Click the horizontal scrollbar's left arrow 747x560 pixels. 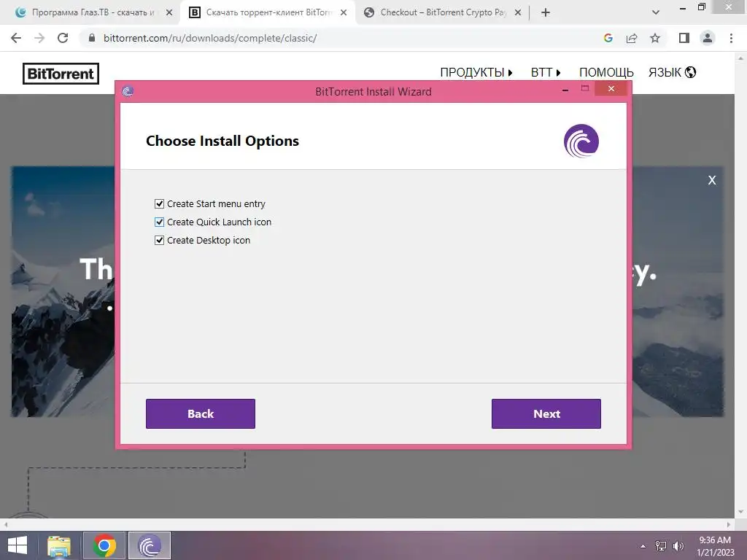pyautogui.click(x=6, y=525)
